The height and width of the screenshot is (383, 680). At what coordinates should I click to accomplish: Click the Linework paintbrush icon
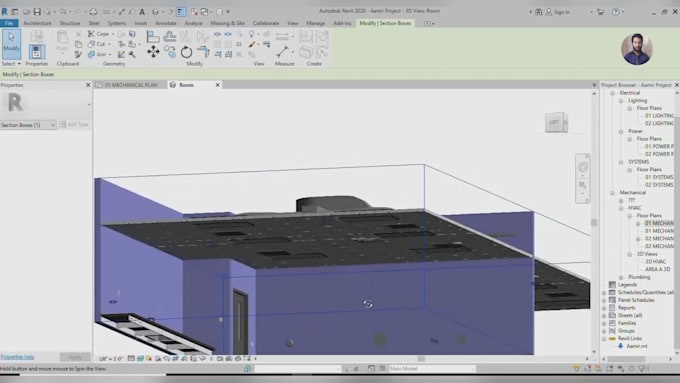click(x=252, y=44)
